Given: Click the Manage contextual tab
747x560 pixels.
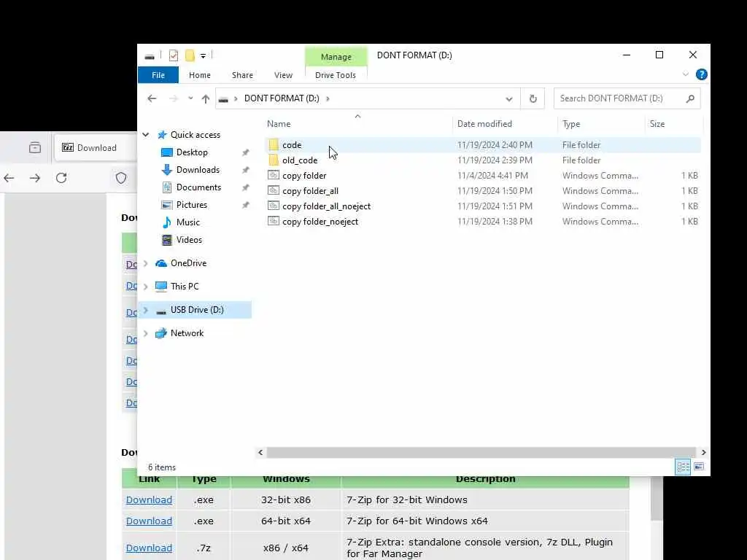Looking at the screenshot, I should point(336,57).
